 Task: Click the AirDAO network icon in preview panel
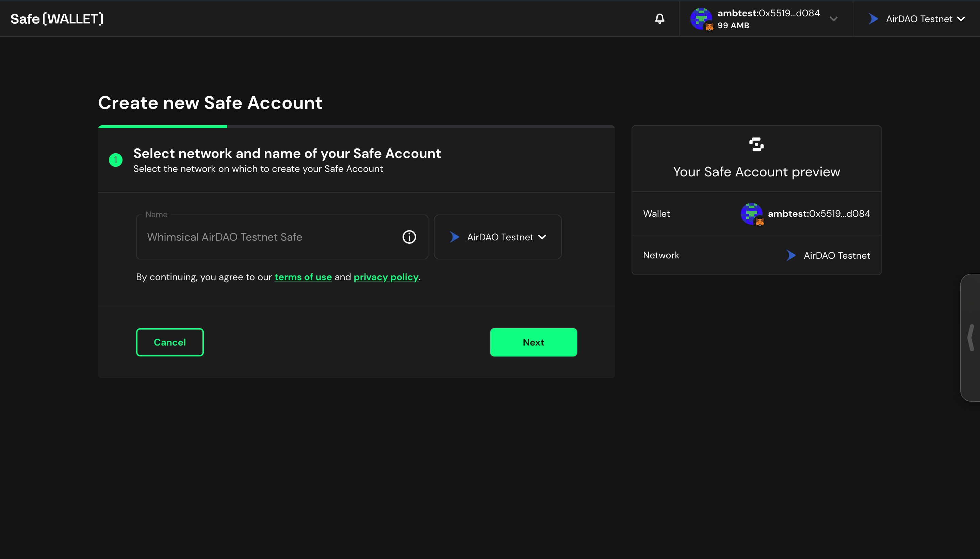[790, 255]
